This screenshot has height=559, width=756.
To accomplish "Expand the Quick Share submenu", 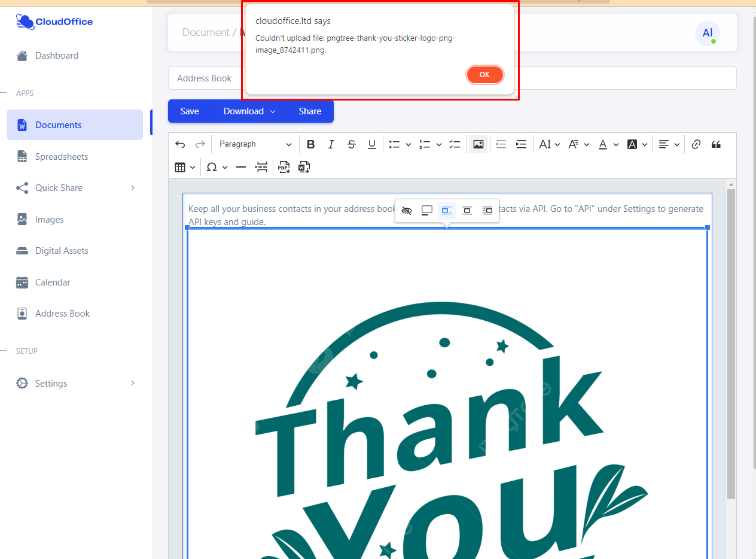I will [75, 188].
